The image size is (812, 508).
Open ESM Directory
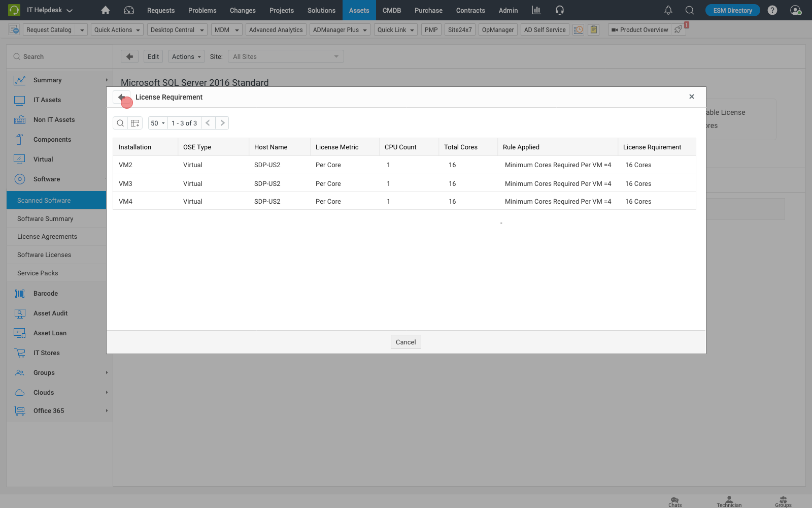point(732,10)
